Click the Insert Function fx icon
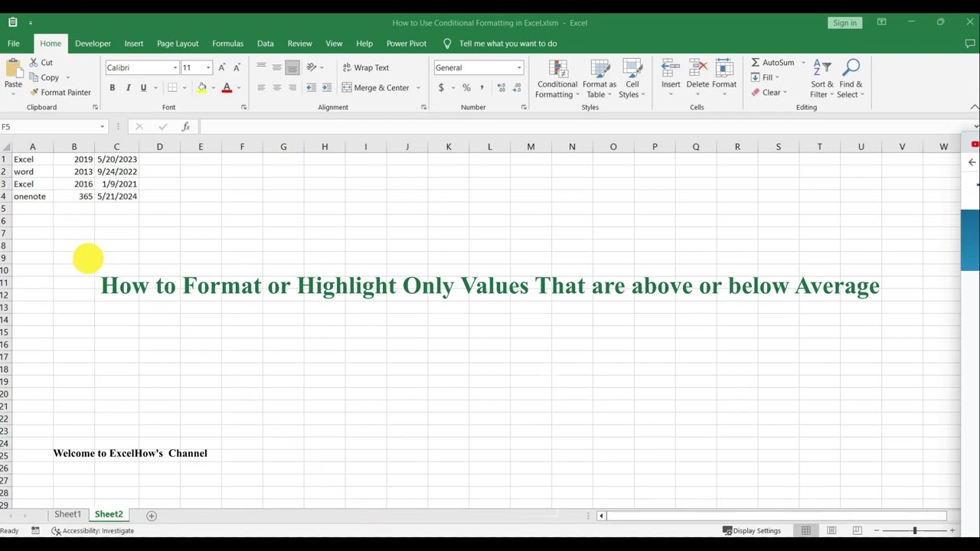This screenshot has width=980, height=551. point(185,127)
